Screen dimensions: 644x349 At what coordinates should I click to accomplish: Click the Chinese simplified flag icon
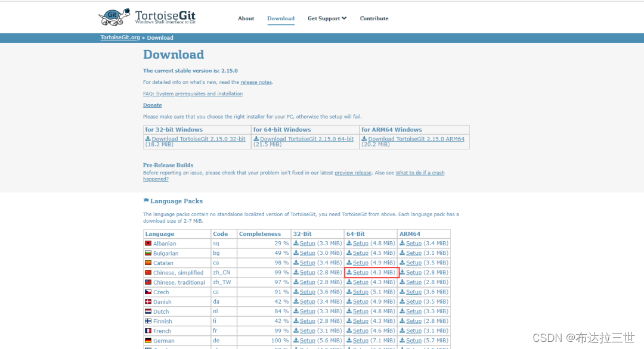148,272
